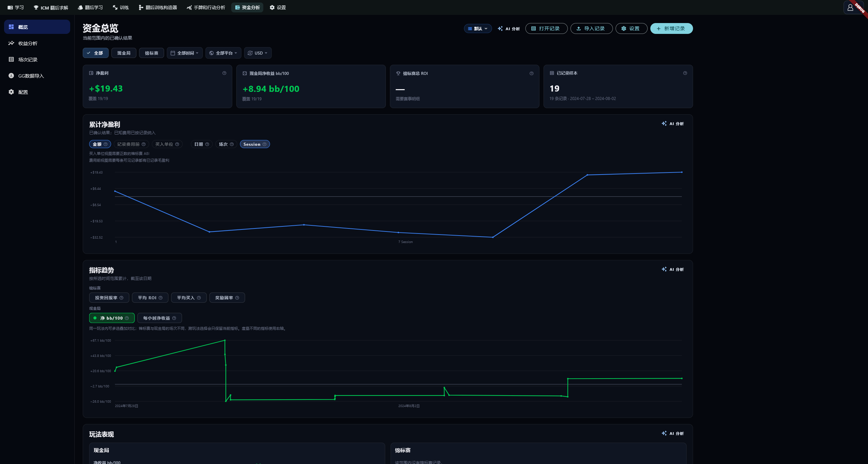Image resolution: width=868 pixels, height=464 pixels.
Task: Click the 导入记录 button
Action: 591,29
